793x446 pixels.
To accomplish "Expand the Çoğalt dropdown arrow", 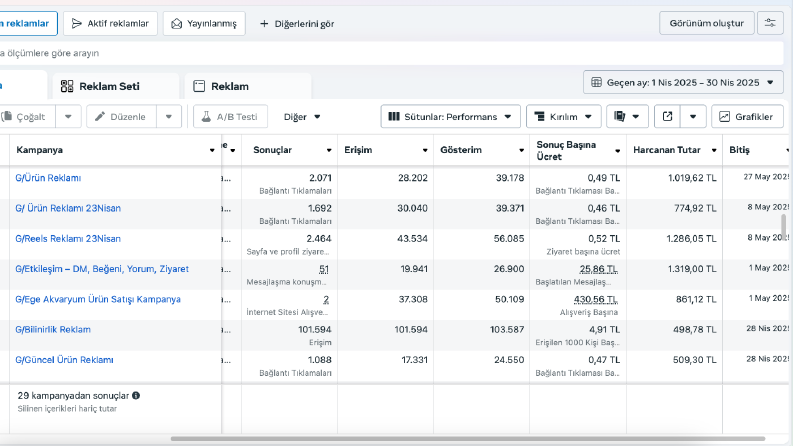I will click(68, 117).
